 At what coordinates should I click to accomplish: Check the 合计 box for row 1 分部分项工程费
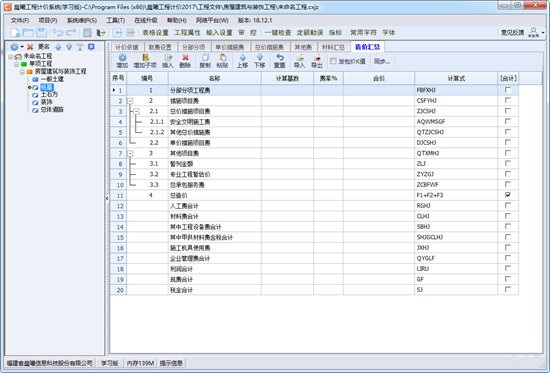point(507,90)
